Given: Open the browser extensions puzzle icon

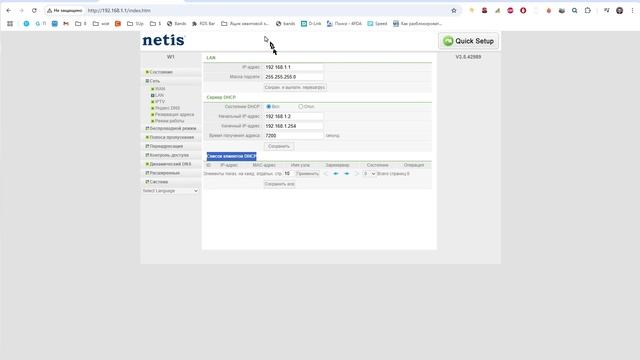Looking at the screenshot, I should click(588, 11).
